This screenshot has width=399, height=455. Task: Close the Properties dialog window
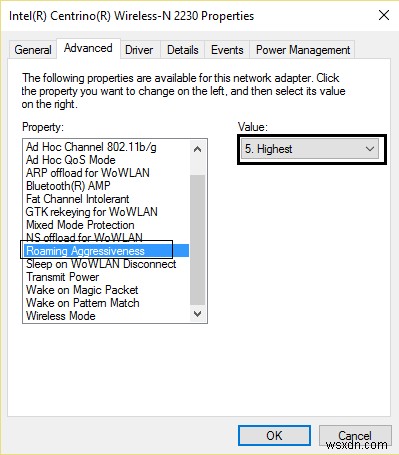(384, 15)
